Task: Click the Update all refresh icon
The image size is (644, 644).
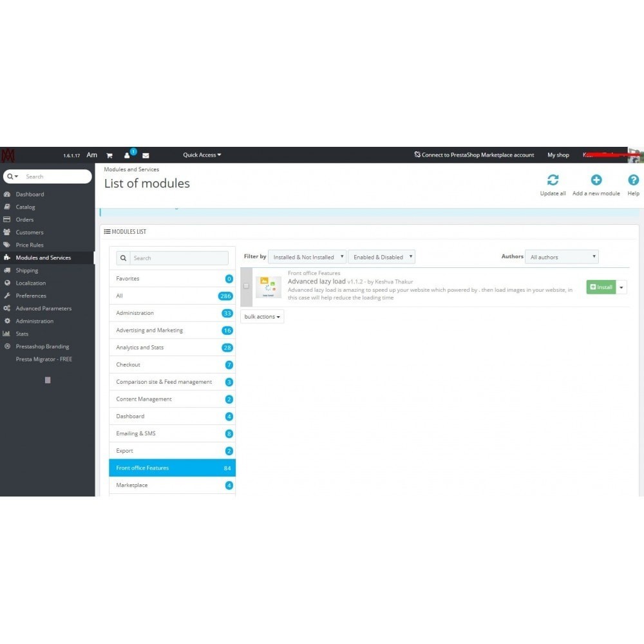Action: pyautogui.click(x=553, y=180)
